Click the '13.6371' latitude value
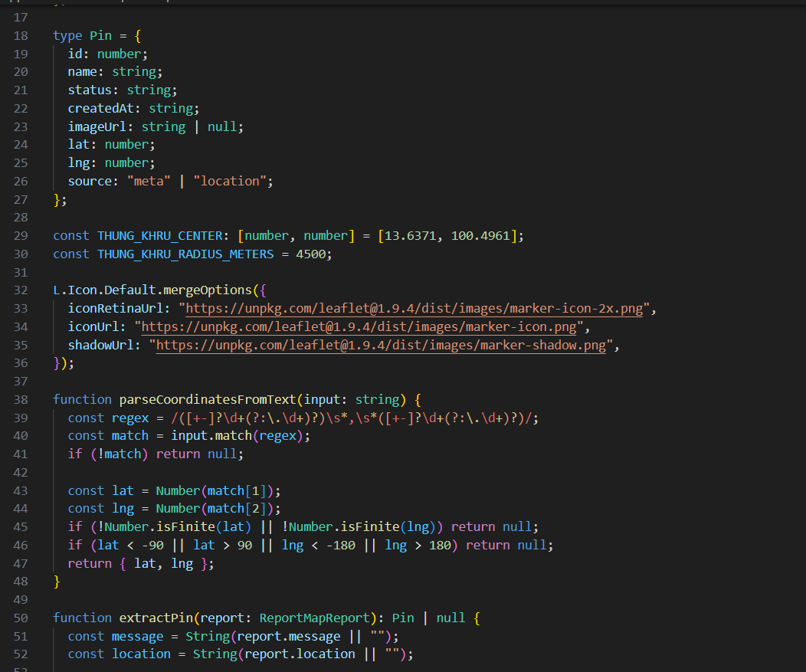This screenshot has width=806, height=672. click(x=410, y=236)
